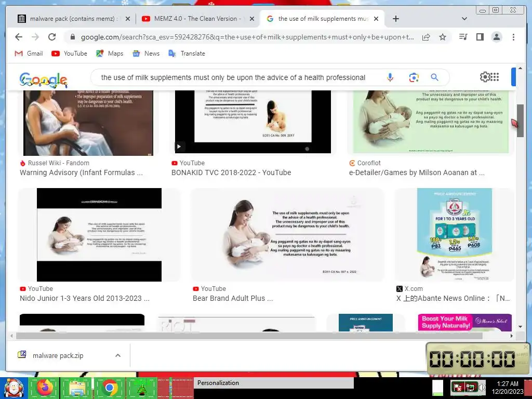Screen dimensions: 532x399
Task: Open the Gmail bookmark
Action: coord(29,54)
